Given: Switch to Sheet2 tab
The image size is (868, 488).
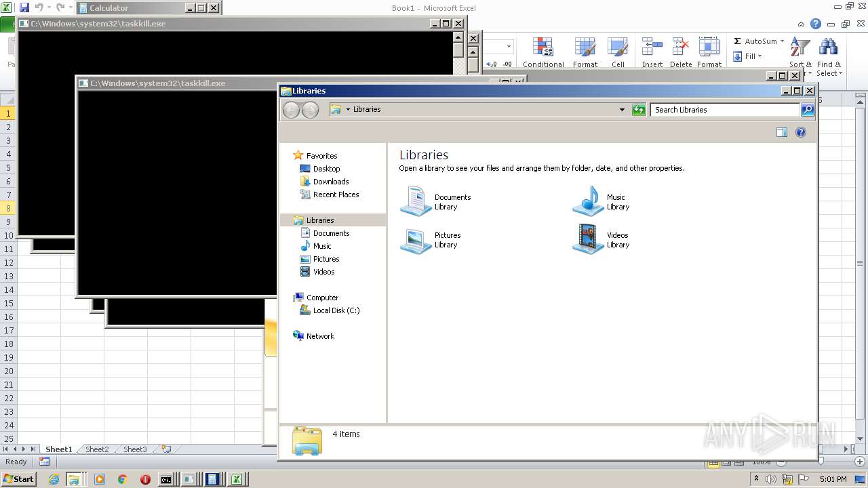Looking at the screenshot, I should pyautogui.click(x=96, y=449).
